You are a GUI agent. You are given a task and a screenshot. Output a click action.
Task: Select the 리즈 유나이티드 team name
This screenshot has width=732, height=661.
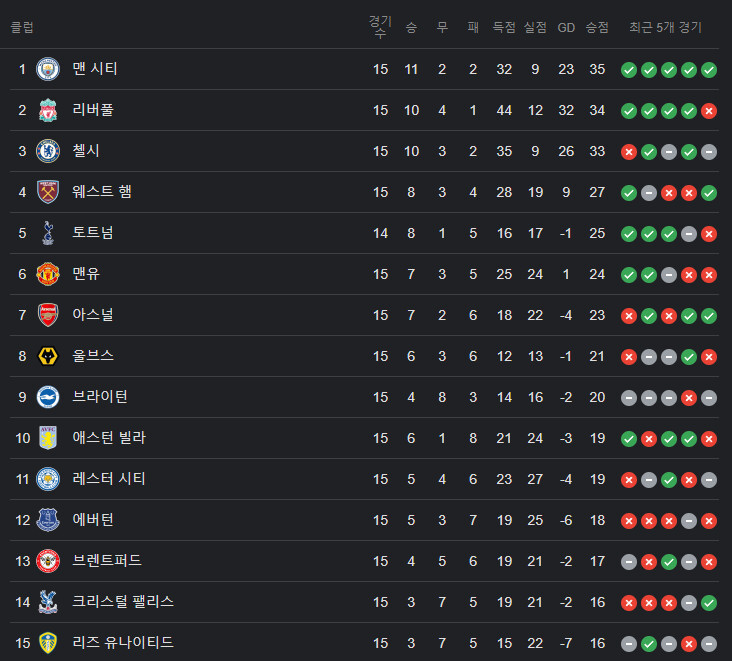click(x=123, y=642)
